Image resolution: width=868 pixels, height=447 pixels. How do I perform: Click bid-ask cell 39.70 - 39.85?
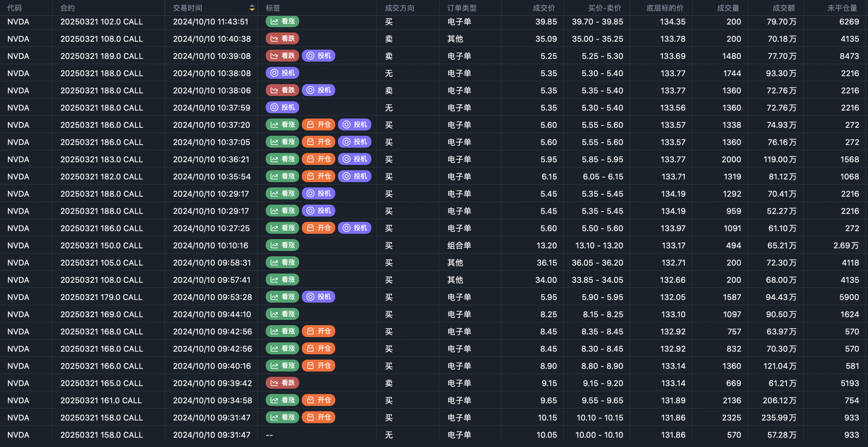point(597,22)
